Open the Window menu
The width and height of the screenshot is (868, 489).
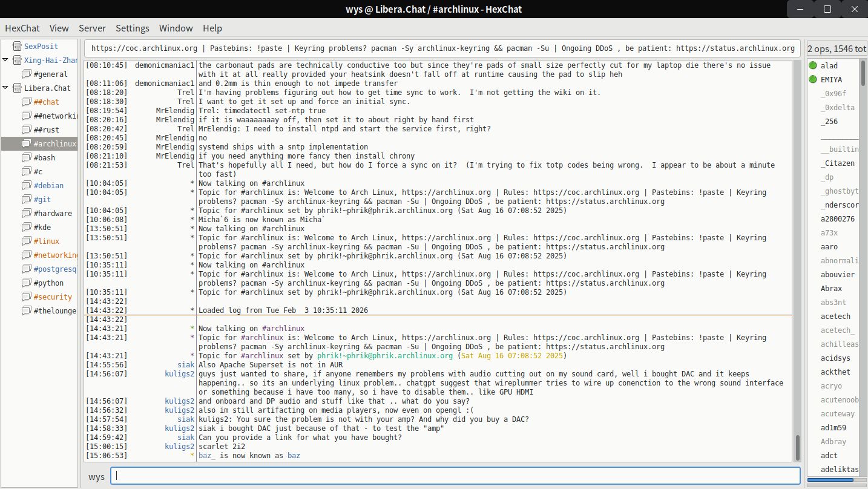[x=176, y=28]
